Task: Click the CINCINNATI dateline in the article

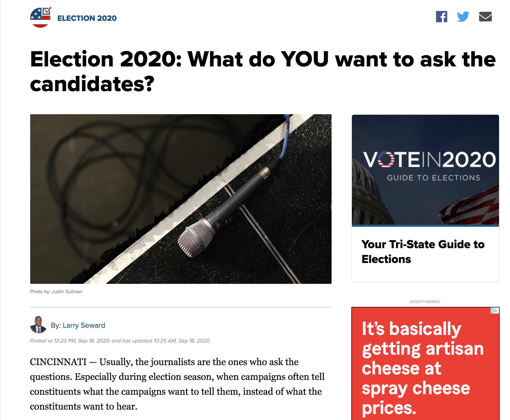Action: 58,362
